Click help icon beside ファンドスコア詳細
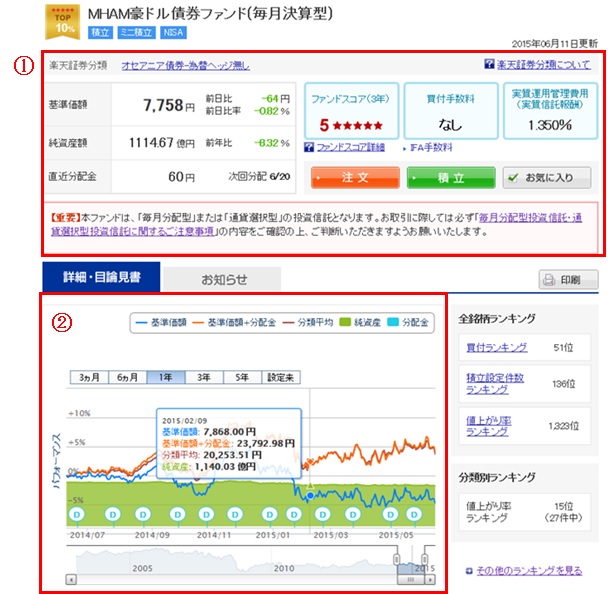614x594 pixels. coord(309,147)
